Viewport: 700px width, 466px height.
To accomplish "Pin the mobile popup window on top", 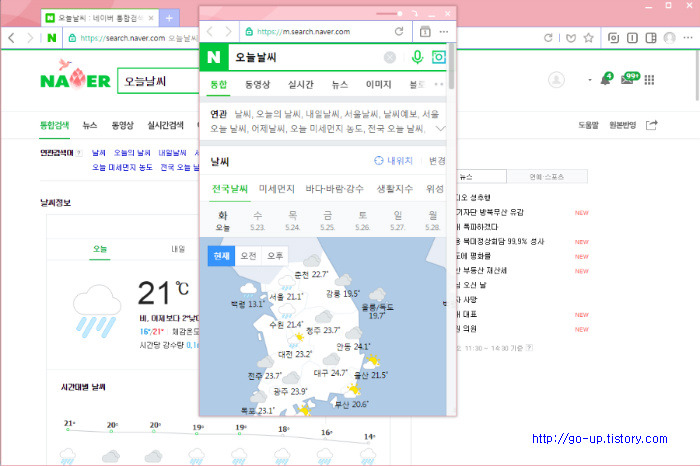I will click(415, 14).
